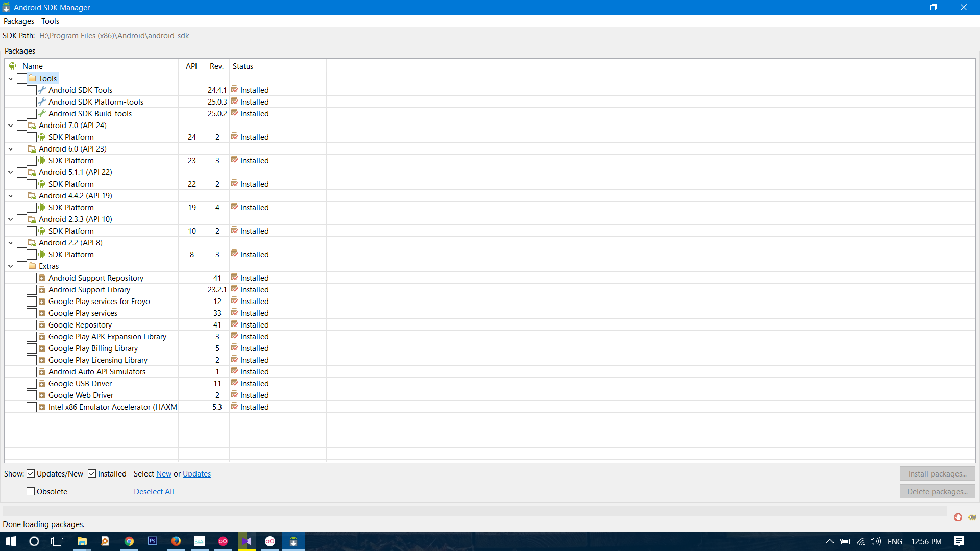This screenshot has width=980, height=551.
Task: Uncheck the Installed show filter
Action: coord(92,473)
